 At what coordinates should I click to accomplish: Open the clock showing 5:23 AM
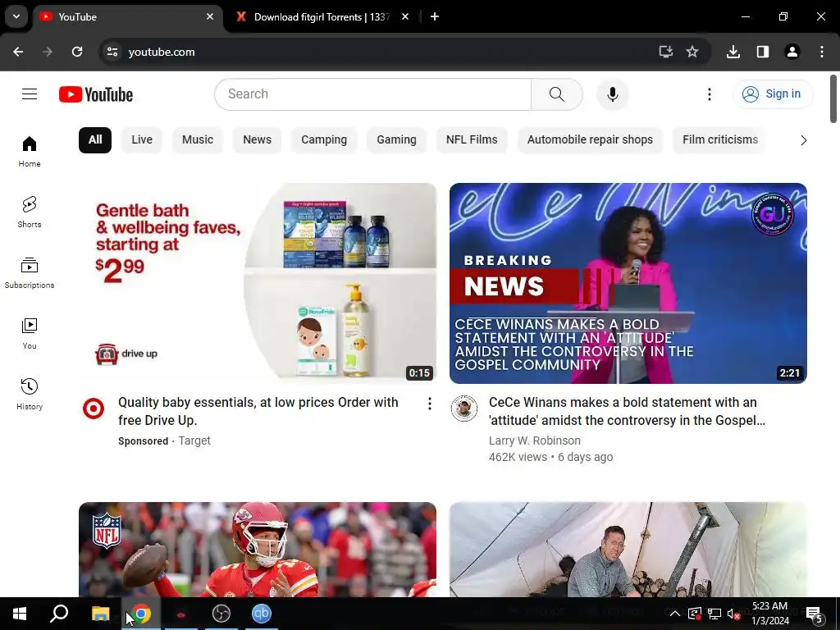point(769,614)
